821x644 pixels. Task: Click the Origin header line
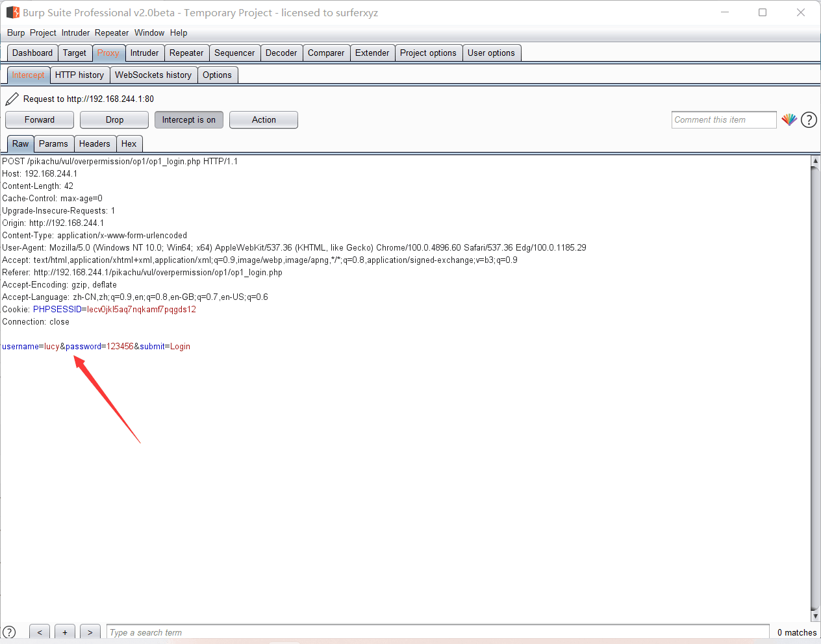pyautogui.click(x=53, y=223)
